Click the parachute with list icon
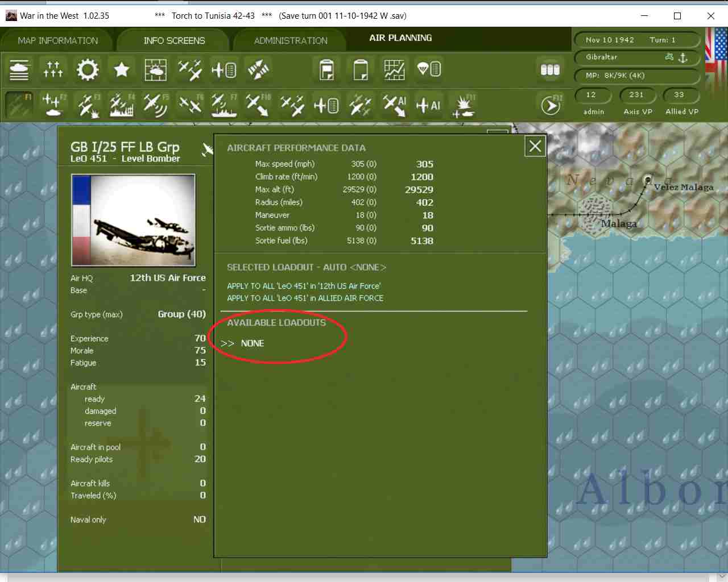 click(x=429, y=69)
